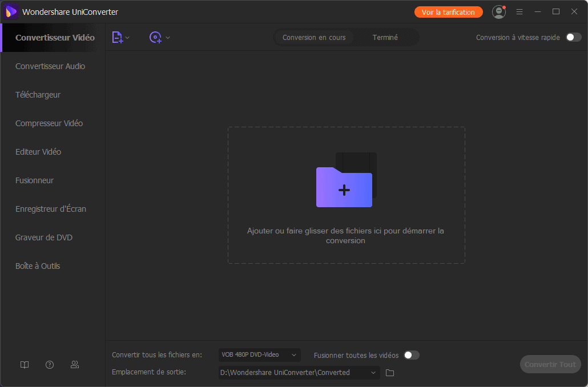The width and height of the screenshot is (588, 387).
Task: Open the output location path dropdown
Action: [x=299, y=373]
